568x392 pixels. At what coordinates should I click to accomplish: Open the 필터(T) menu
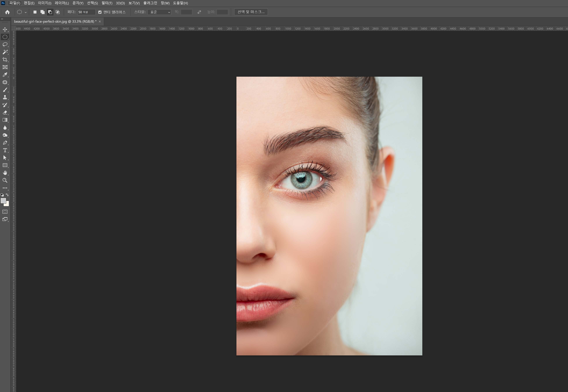(x=107, y=3)
